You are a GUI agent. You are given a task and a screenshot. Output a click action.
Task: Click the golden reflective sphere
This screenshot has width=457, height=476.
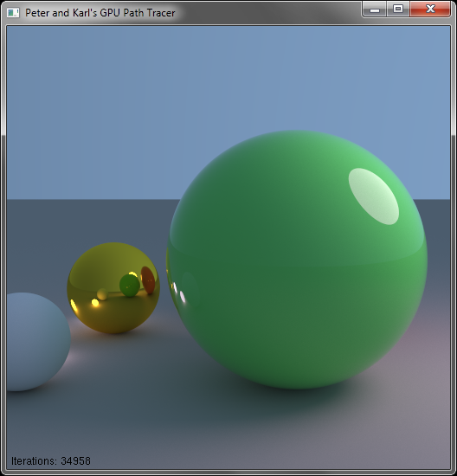click(x=113, y=288)
